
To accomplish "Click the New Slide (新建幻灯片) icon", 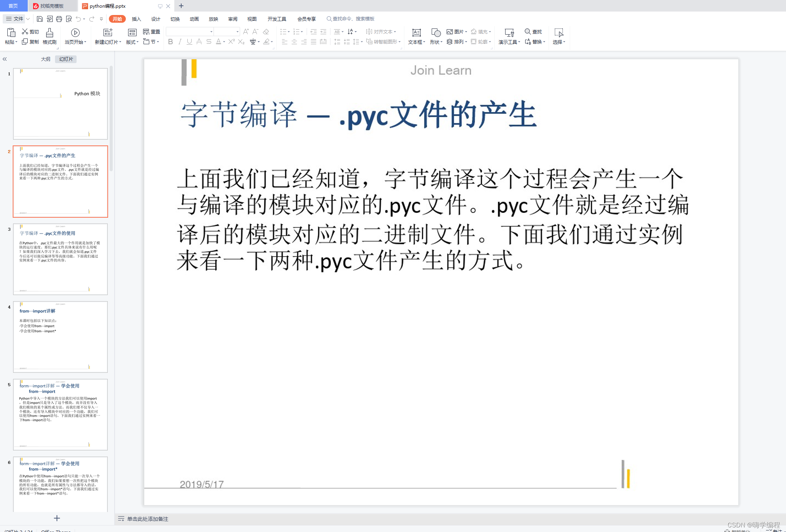I will 108,32.
